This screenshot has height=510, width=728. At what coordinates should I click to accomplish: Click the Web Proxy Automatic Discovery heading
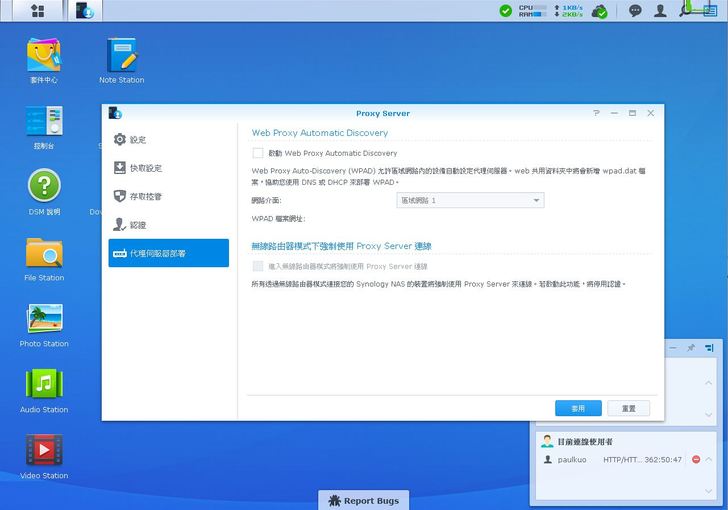(x=320, y=133)
